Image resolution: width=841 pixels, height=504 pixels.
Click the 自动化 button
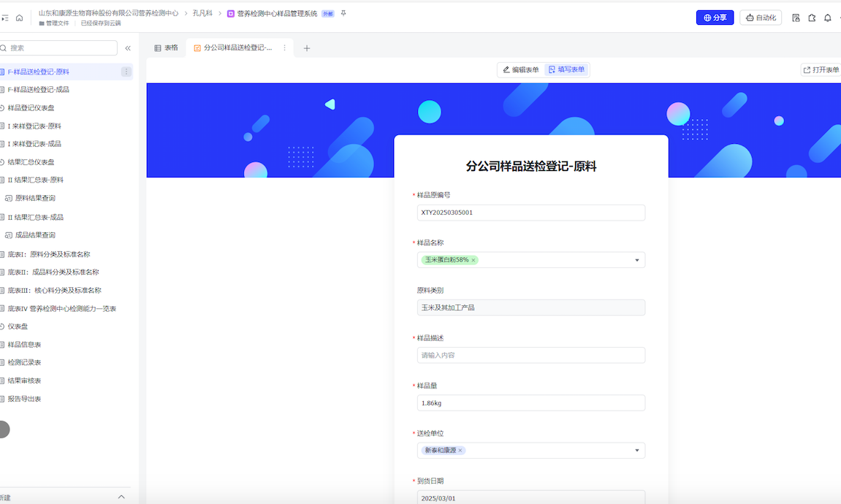pos(761,18)
